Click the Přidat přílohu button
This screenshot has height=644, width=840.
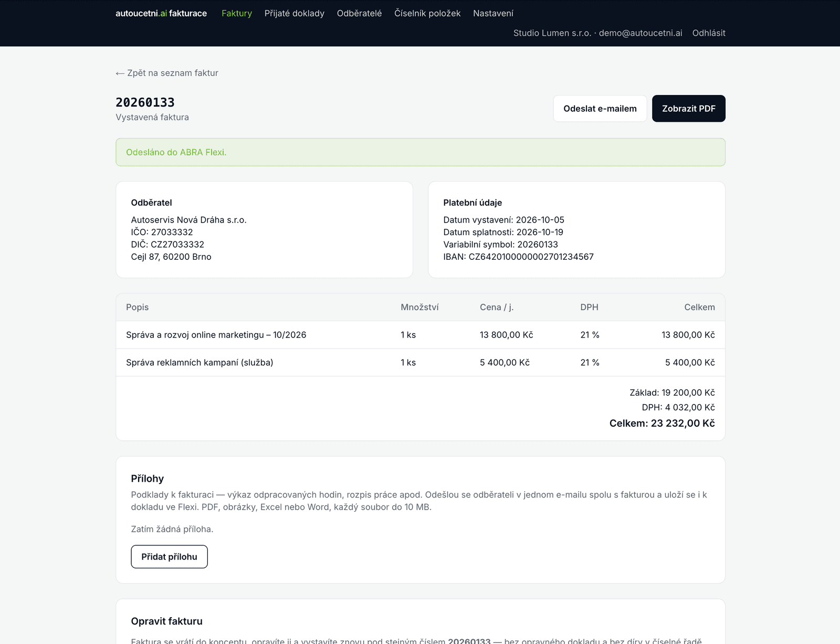tap(169, 556)
